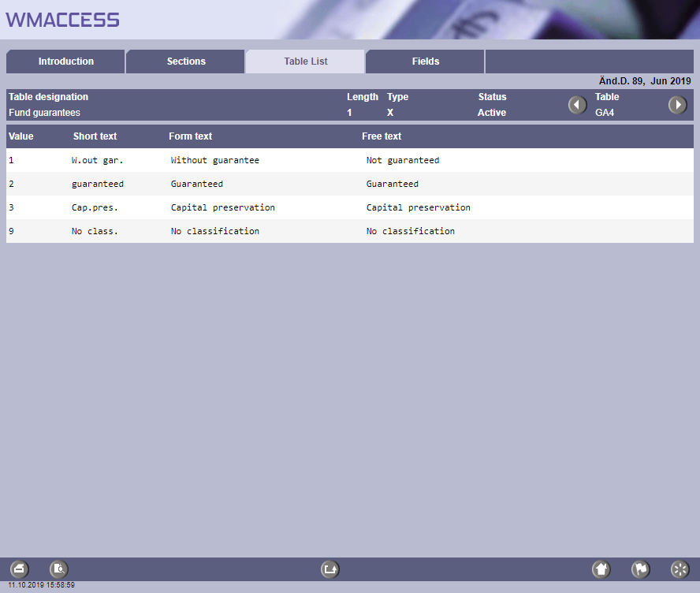Click the Free text column header

(x=382, y=136)
